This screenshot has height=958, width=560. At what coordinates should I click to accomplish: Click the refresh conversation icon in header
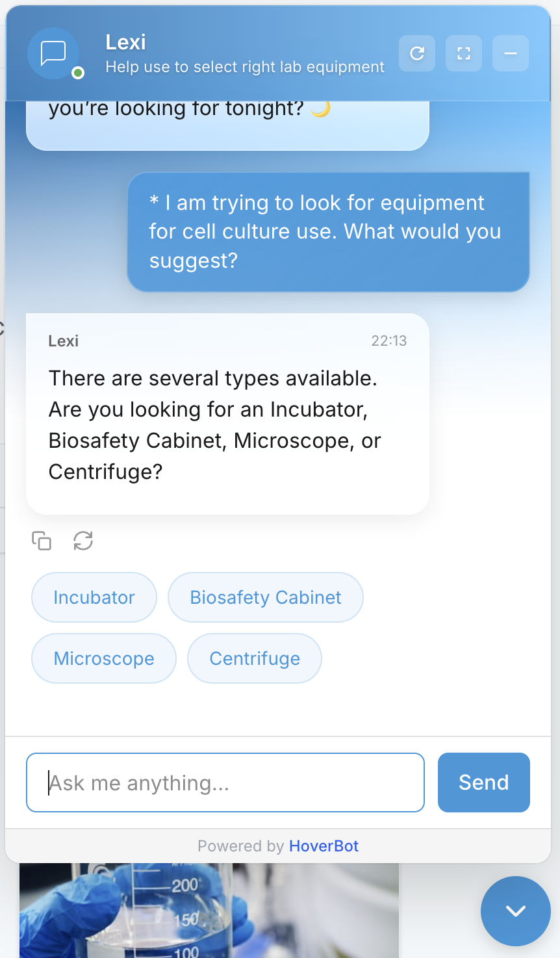tap(416, 53)
